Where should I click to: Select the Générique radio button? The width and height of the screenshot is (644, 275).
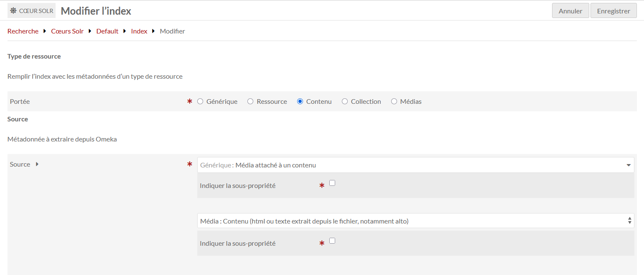[x=200, y=101]
